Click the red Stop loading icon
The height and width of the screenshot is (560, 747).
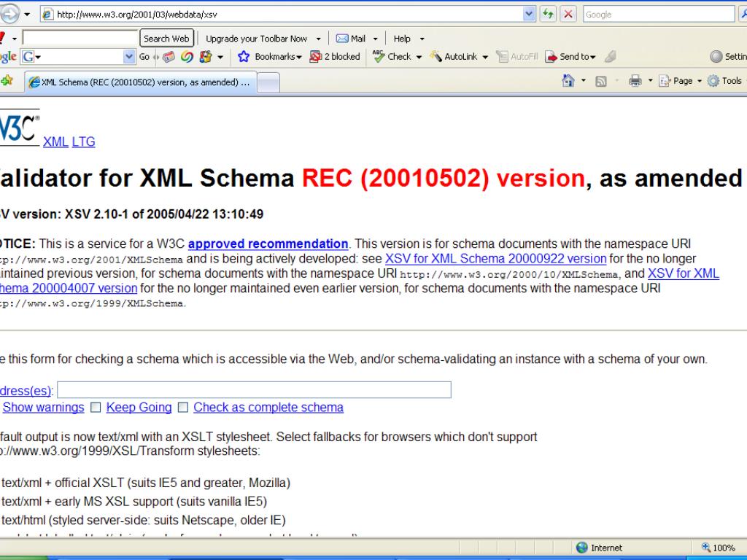coord(568,15)
